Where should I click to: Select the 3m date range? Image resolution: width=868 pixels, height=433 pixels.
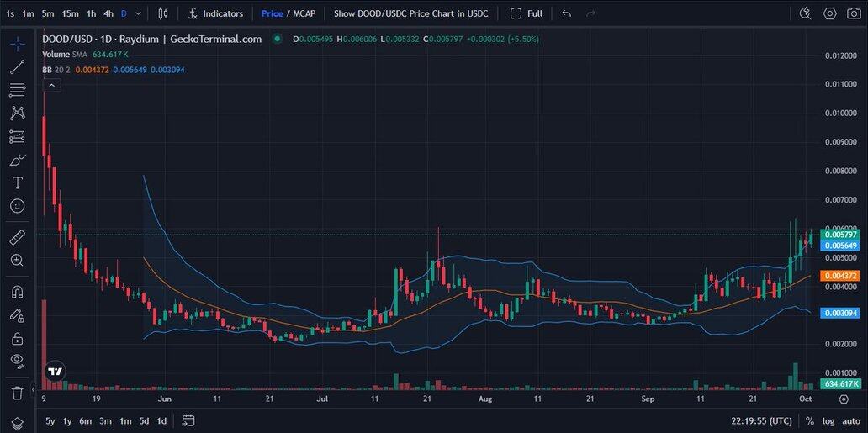click(105, 420)
